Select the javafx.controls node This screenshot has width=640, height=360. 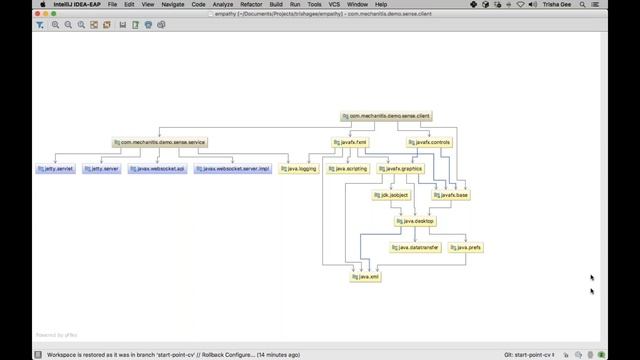(429, 142)
